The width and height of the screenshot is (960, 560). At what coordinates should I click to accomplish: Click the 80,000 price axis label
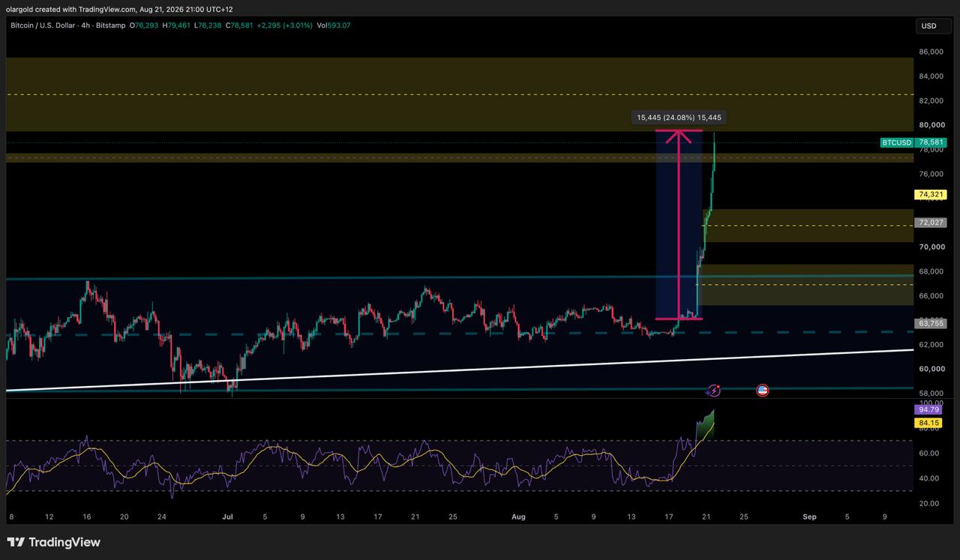tap(931, 125)
